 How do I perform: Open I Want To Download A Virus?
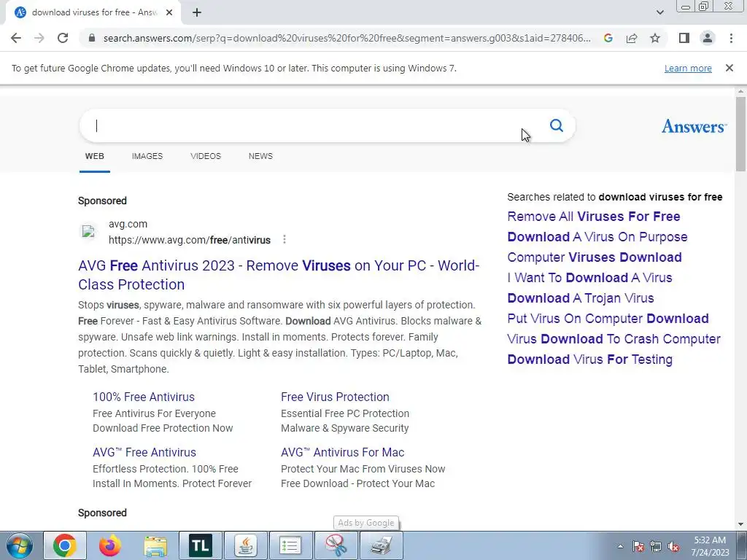coord(589,278)
